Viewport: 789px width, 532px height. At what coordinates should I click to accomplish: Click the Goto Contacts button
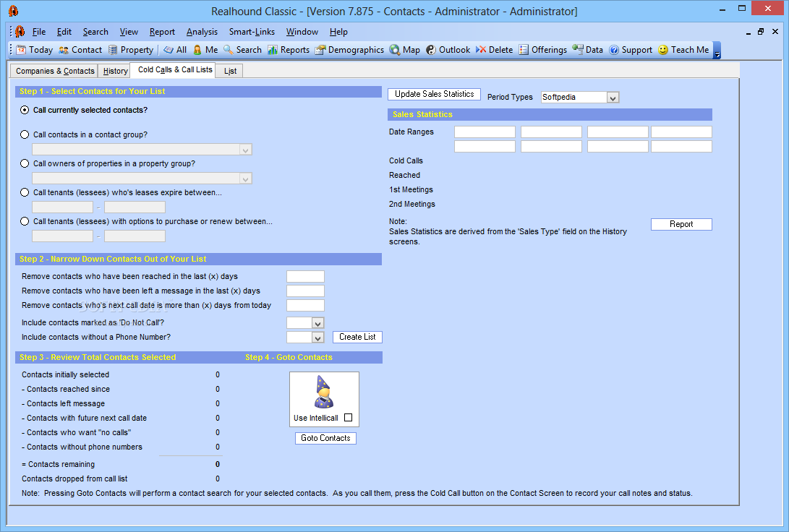pyautogui.click(x=325, y=438)
